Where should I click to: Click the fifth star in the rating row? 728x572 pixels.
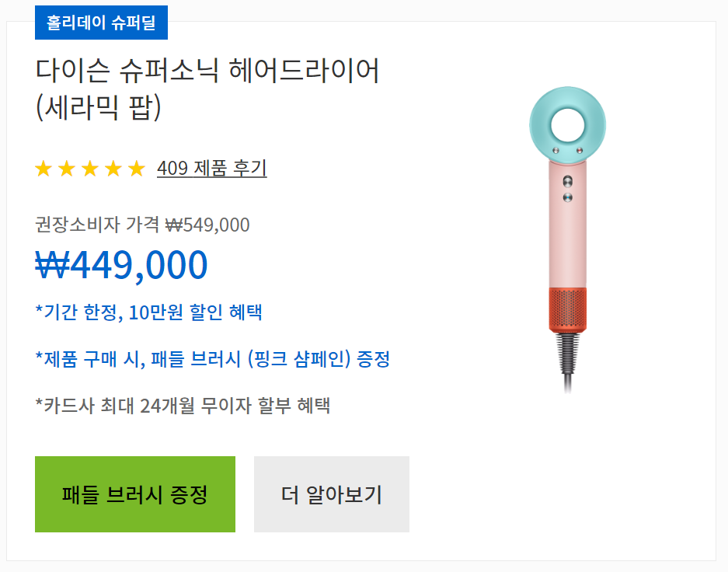click(x=138, y=168)
